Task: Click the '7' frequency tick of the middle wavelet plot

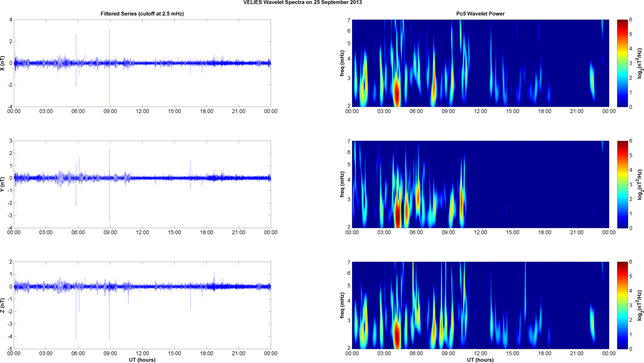Action: point(348,141)
